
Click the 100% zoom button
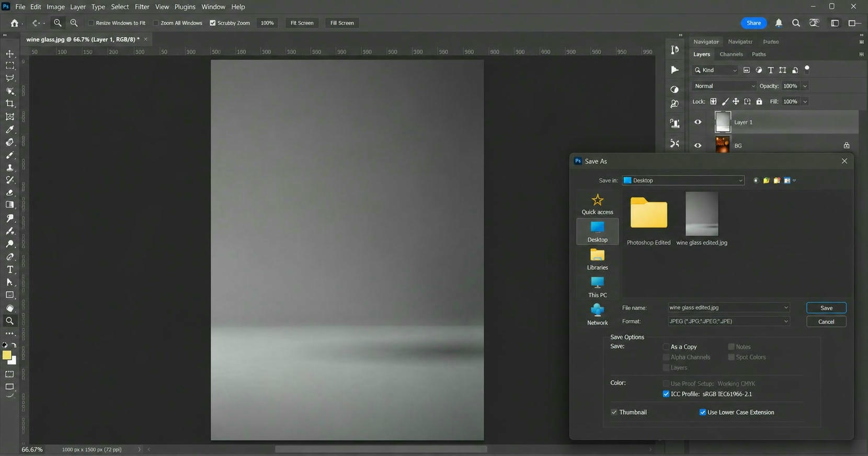pos(267,23)
